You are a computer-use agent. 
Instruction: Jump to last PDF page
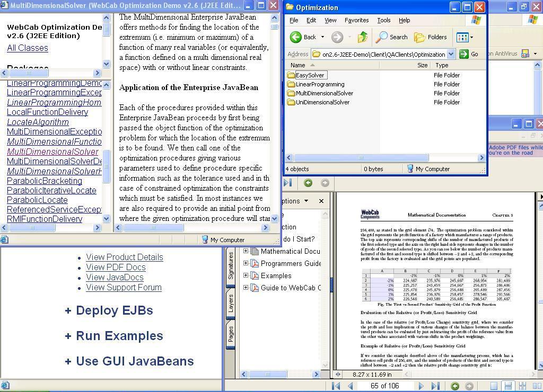(435, 386)
